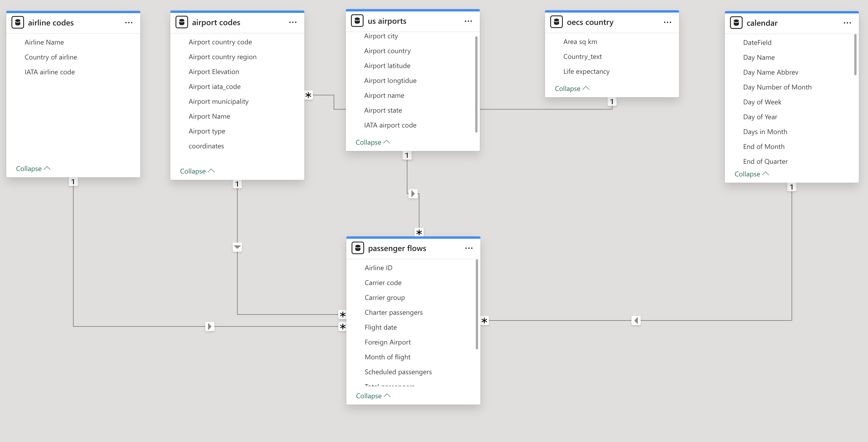This screenshot has height=442, width=868.
Task: Open more options for airline codes table
Action: click(128, 23)
